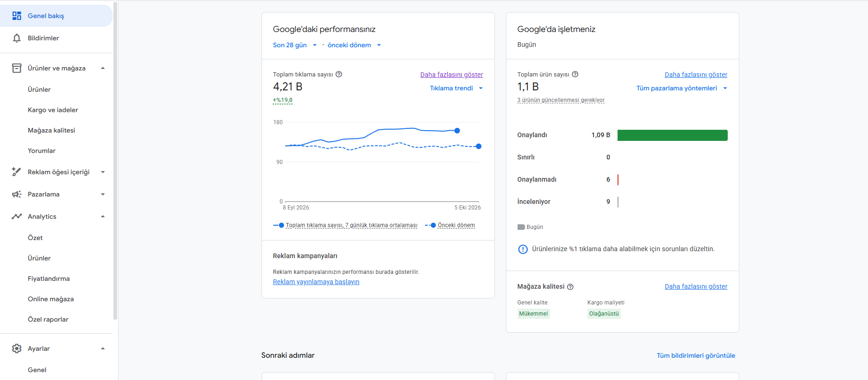Viewport: 868px width, 380px height.
Task: Open the Tıklama trendi dropdown
Action: [x=456, y=88]
